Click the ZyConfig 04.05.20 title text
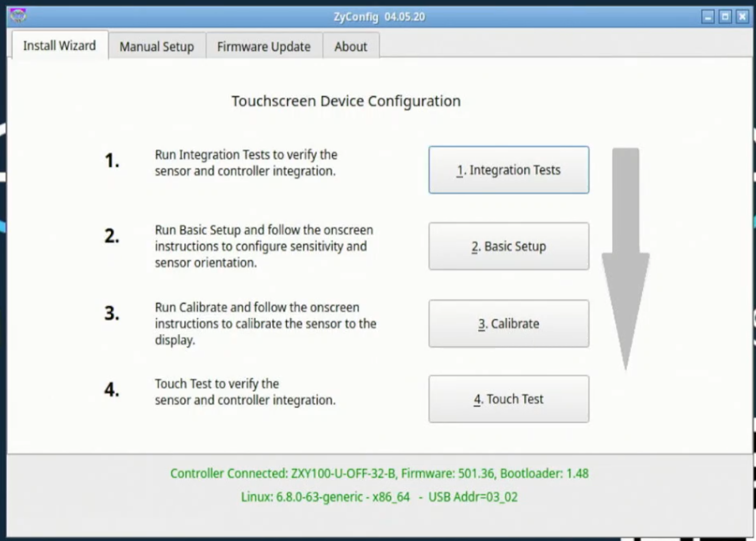 point(379,17)
